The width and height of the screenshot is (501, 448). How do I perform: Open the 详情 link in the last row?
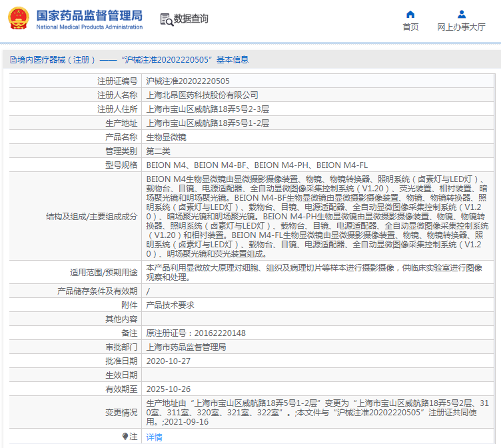point(154,437)
